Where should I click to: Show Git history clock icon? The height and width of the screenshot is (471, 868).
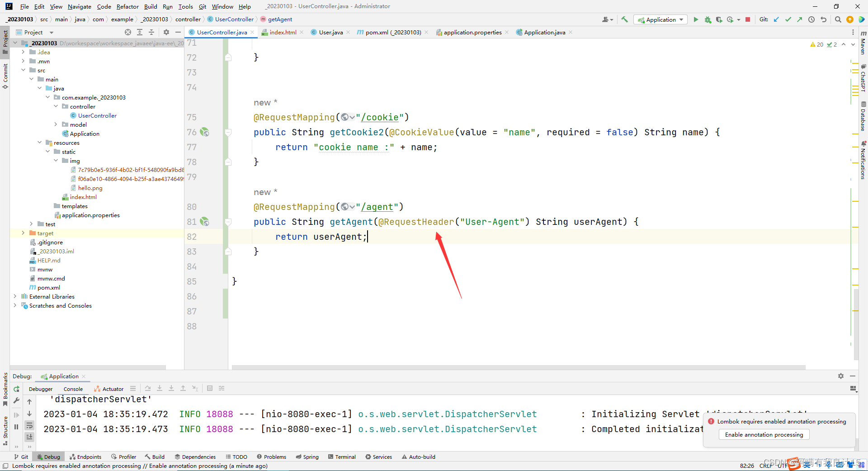point(811,19)
